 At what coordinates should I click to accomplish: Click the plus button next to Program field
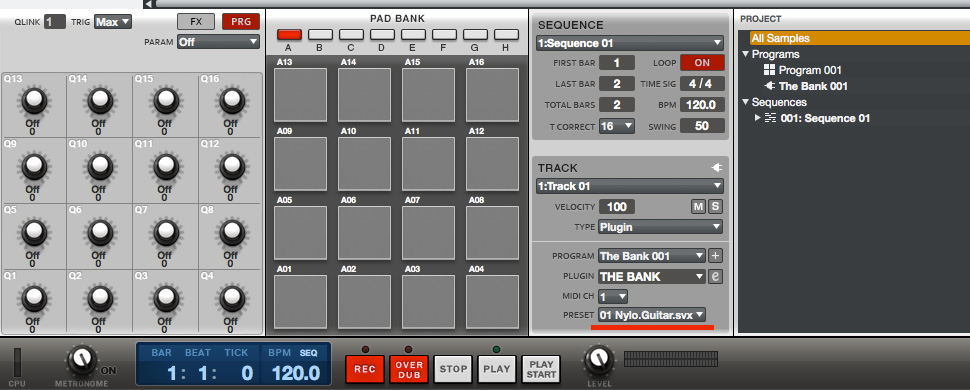pos(715,256)
